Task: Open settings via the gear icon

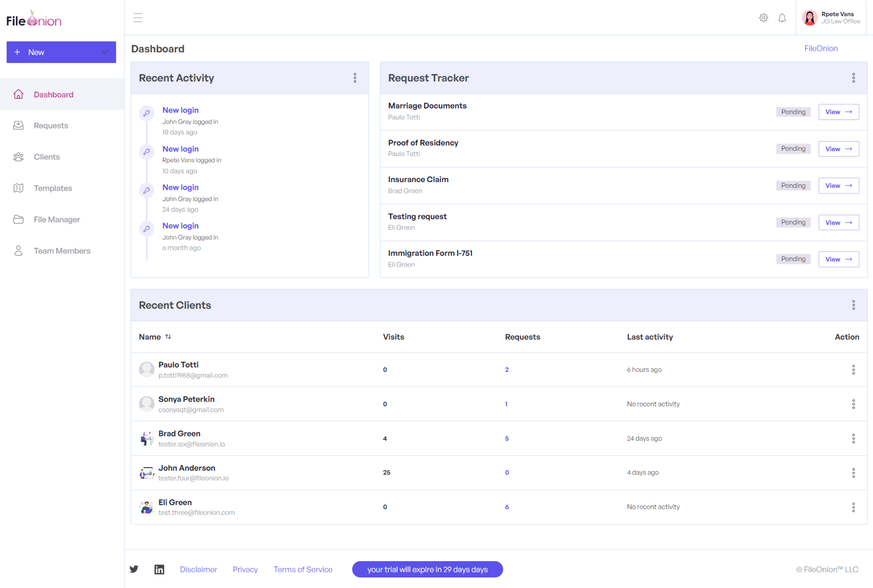Action: [x=763, y=18]
